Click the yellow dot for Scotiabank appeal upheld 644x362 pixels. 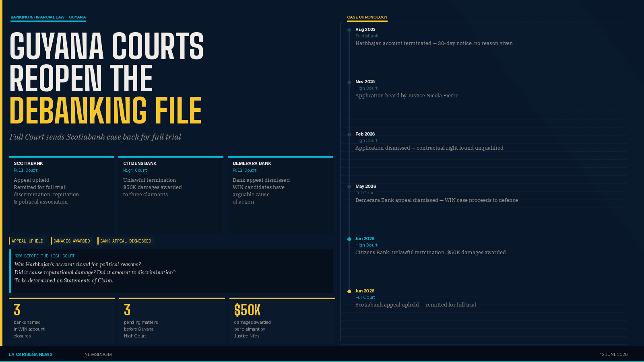[x=349, y=292]
